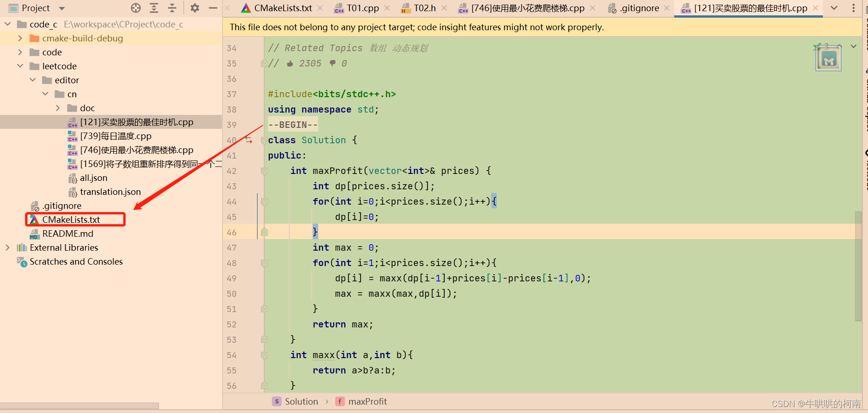Click the Collapse All icon in Project toolbar

(x=172, y=8)
